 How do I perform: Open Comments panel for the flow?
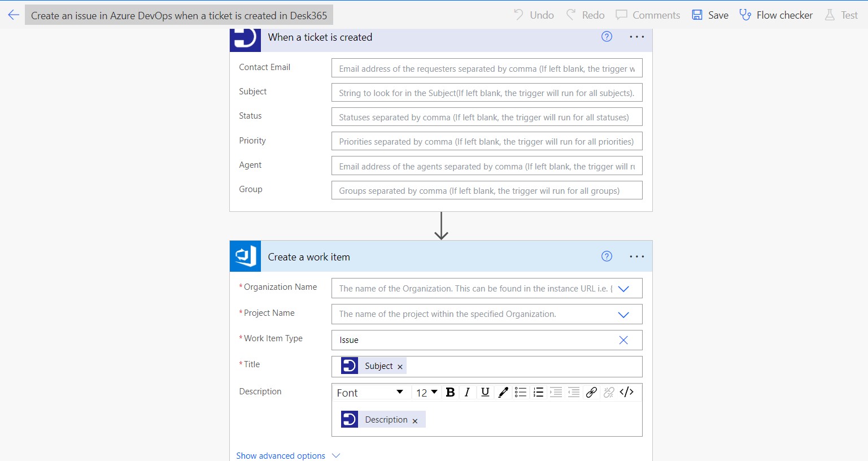647,15
